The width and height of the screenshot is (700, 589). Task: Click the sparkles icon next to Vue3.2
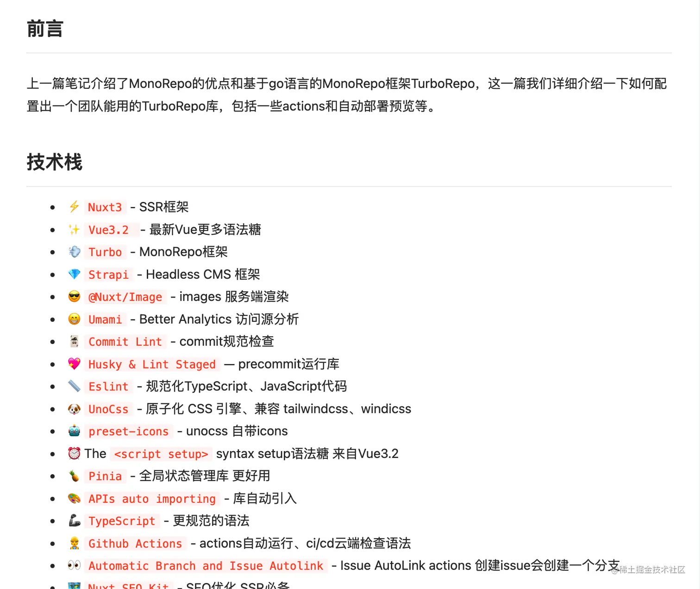pyautogui.click(x=74, y=229)
